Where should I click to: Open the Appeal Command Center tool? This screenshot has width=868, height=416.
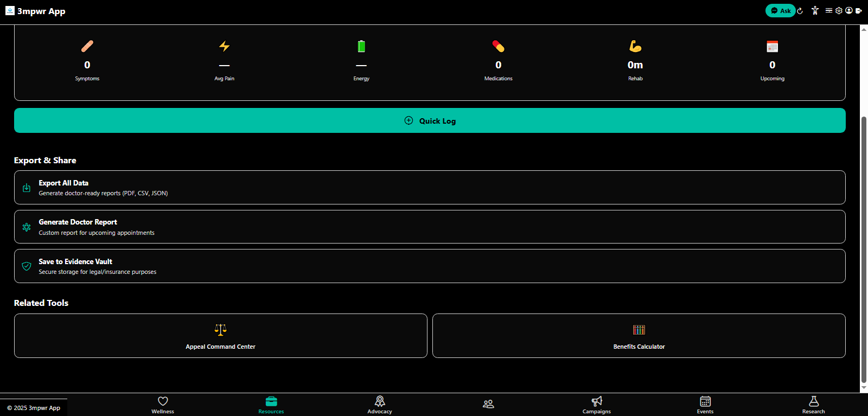(x=221, y=336)
